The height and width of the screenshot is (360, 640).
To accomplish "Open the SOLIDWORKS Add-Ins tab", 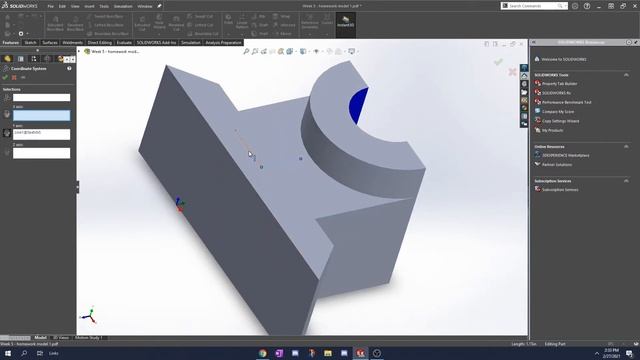I will 156,42.
